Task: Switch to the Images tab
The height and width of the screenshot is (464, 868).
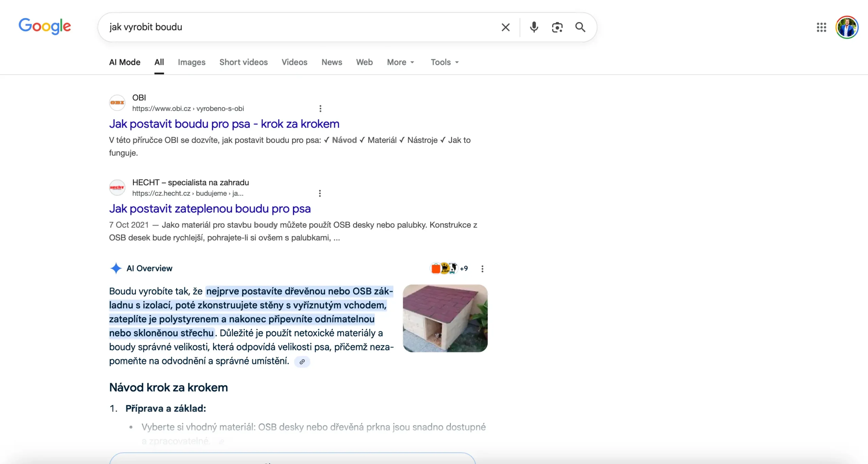Action: tap(191, 62)
